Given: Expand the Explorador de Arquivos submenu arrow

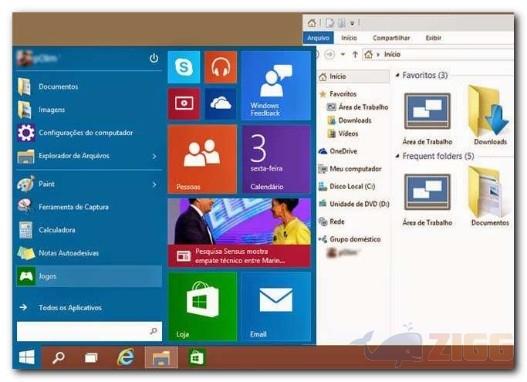Looking at the screenshot, I should (154, 156).
